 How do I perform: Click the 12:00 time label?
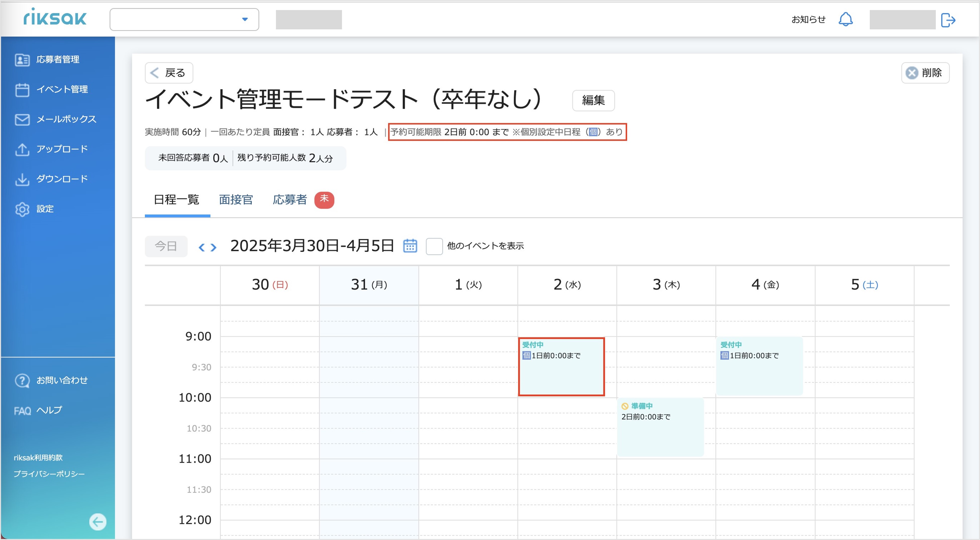coord(195,520)
